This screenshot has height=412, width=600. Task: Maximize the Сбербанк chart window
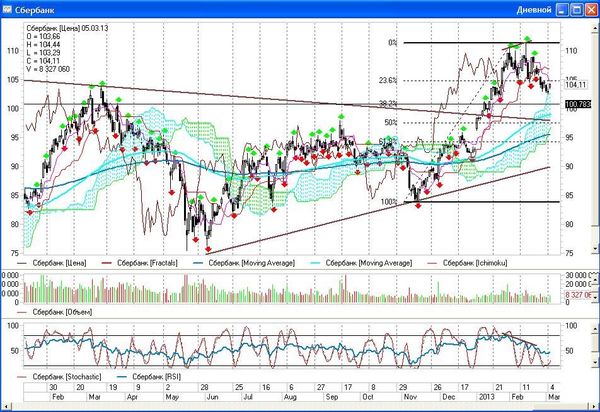coord(577,10)
